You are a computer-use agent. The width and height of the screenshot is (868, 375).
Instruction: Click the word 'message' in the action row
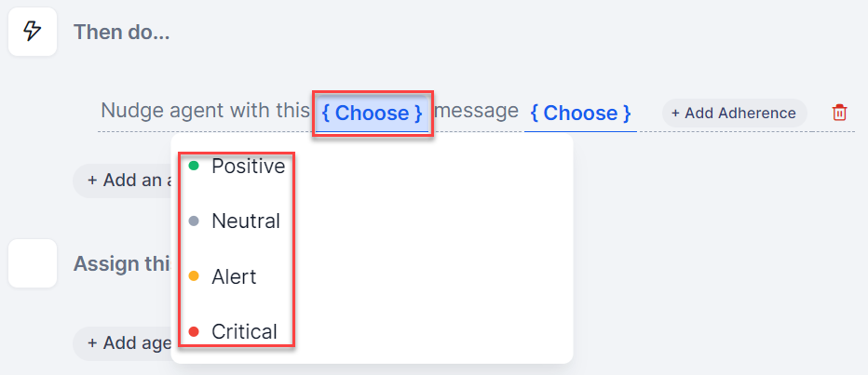(x=476, y=112)
